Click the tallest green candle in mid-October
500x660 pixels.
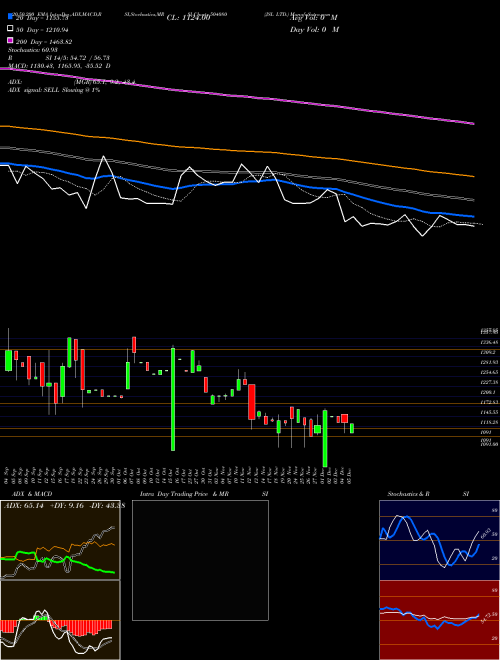pyautogui.click(x=173, y=399)
